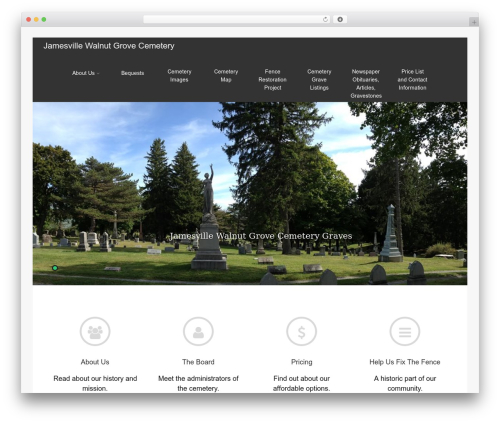Viewport: 500px width, 423px height.
Task: Click text 'Find out about our affordable options.'
Action: tap(302, 383)
